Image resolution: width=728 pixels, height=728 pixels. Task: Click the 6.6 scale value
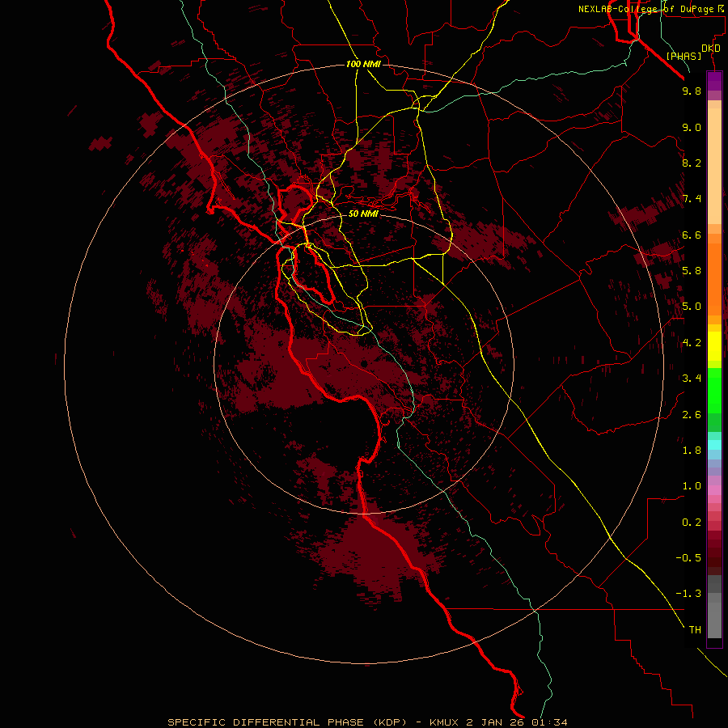692,235
